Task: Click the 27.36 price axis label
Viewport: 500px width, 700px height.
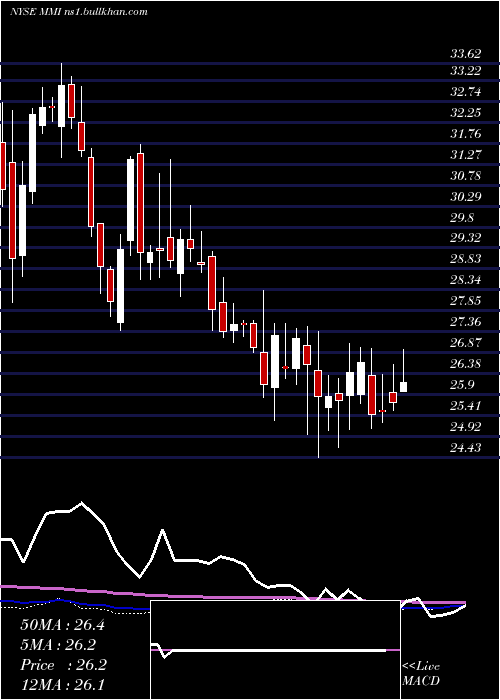Action: point(466,321)
